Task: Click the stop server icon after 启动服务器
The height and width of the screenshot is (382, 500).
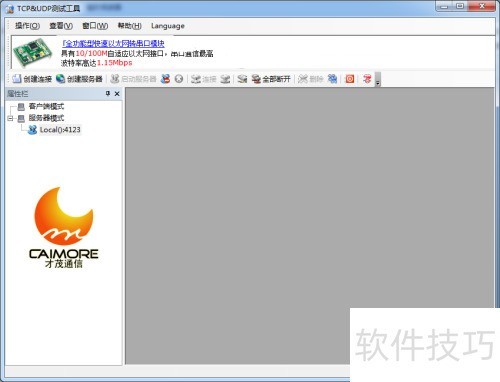Action: (165, 79)
